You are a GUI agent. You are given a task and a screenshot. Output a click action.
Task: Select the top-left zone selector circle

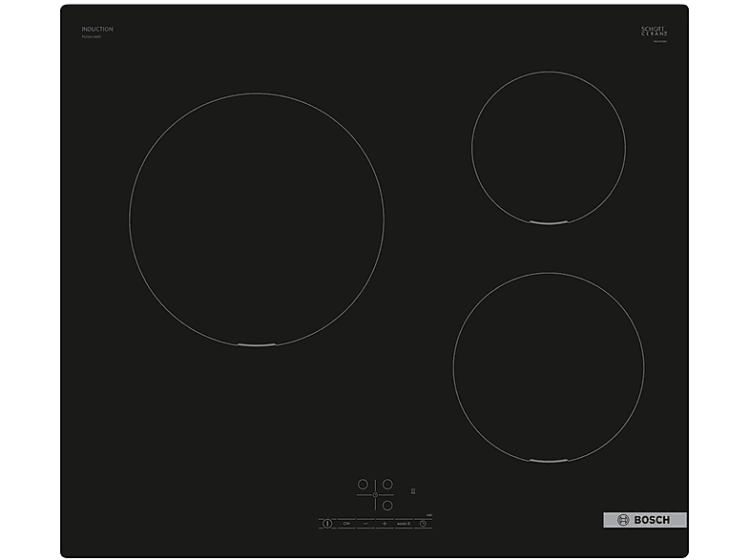pyautogui.click(x=363, y=485)
